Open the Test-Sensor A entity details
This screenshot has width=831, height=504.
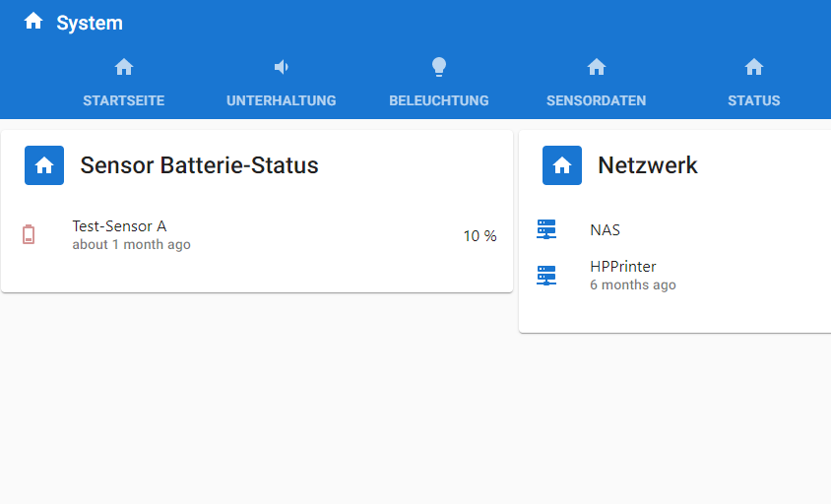(x=119, y=226)
